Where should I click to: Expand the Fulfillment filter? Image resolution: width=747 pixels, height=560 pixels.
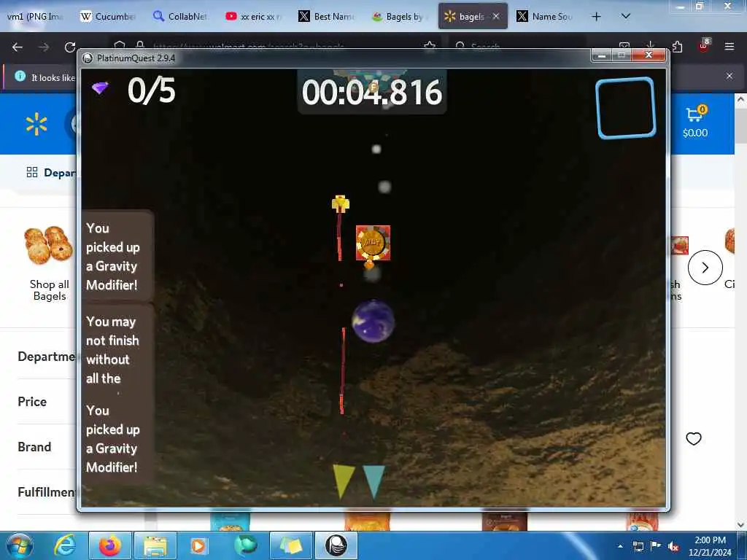47,492
